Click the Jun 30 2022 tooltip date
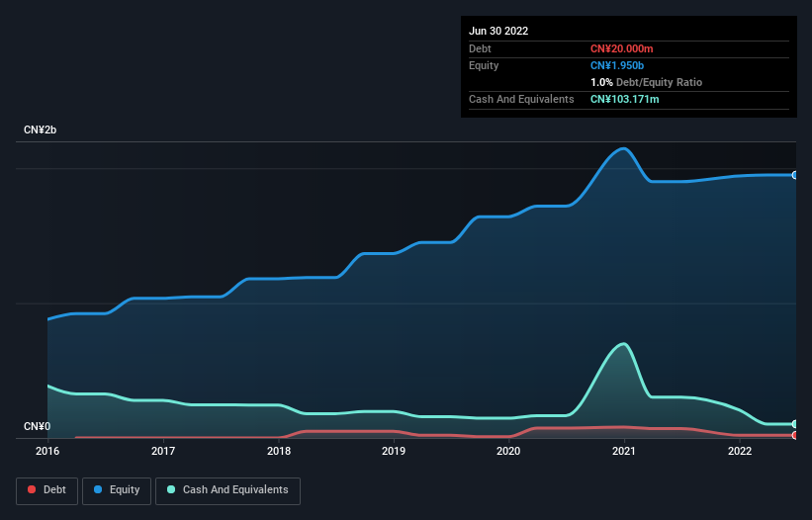The height and width of the screenshot is (520, 812). (498, 31)
